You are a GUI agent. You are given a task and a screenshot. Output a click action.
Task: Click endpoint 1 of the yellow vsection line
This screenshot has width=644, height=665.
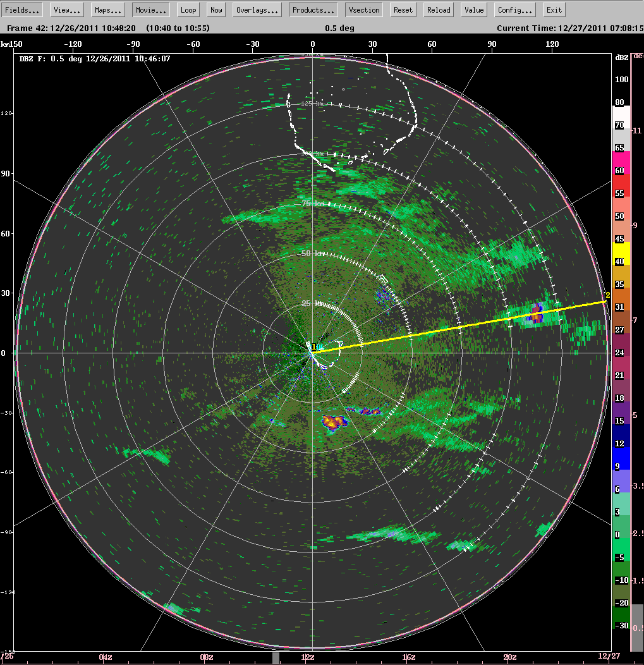tap(314, 348)
